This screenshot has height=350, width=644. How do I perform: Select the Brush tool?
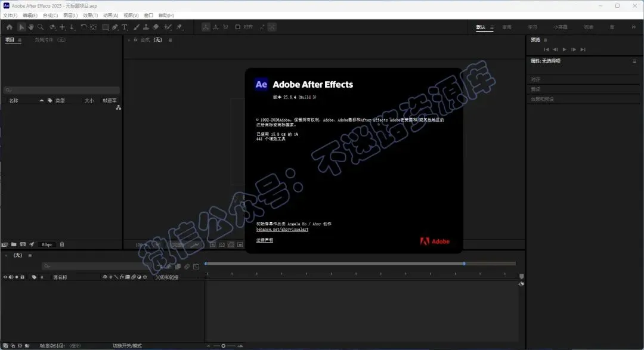(x=137, y=27)
